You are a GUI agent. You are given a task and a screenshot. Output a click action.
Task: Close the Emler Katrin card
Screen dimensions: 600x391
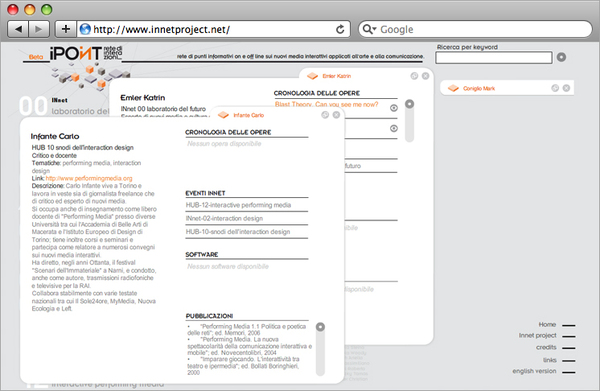tap(425, 76)
